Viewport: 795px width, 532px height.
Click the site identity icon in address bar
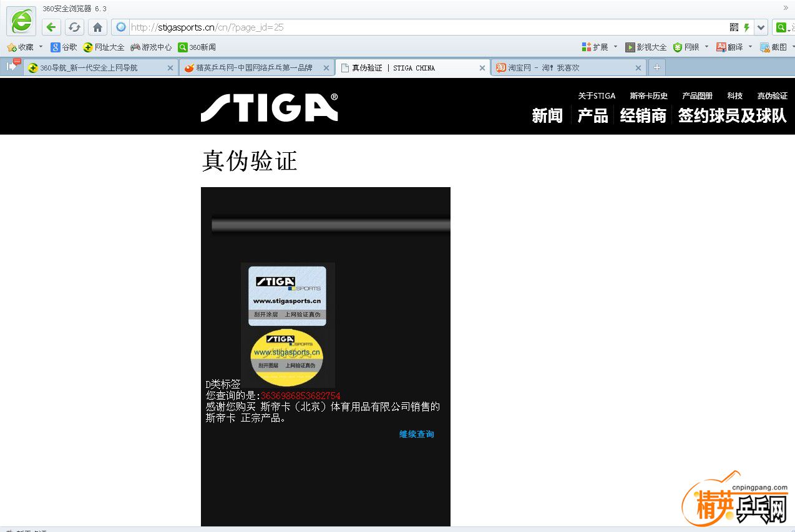pos(121,27)
